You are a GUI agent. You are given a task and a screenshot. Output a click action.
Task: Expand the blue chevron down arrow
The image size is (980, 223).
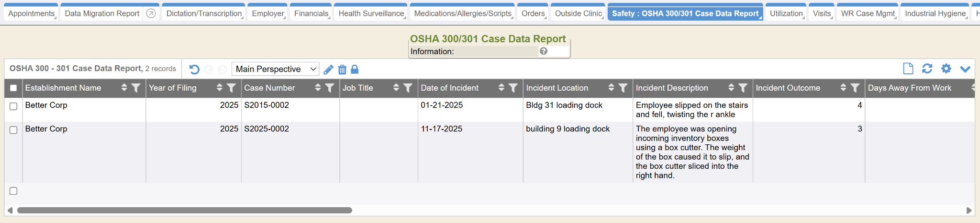[x=965, y=69]
